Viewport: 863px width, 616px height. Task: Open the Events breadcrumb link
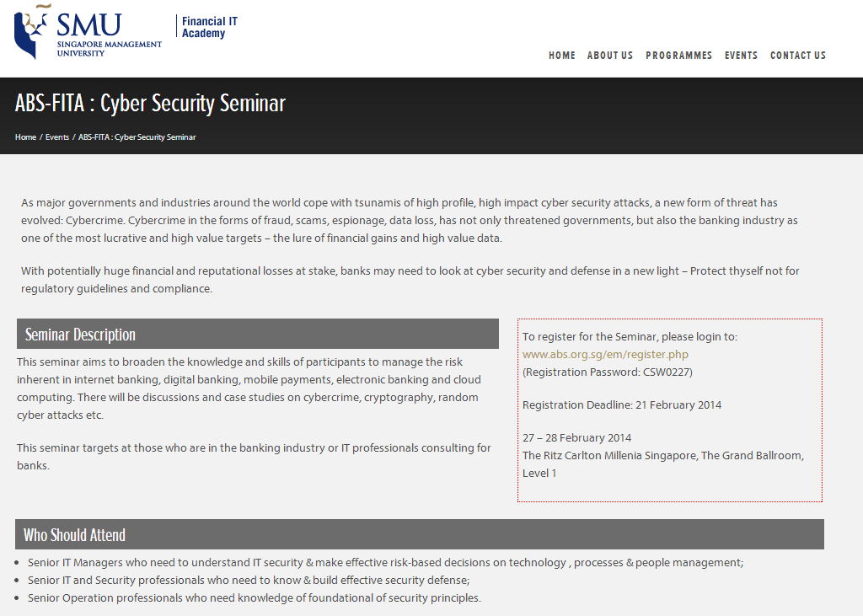coord(57,137)
